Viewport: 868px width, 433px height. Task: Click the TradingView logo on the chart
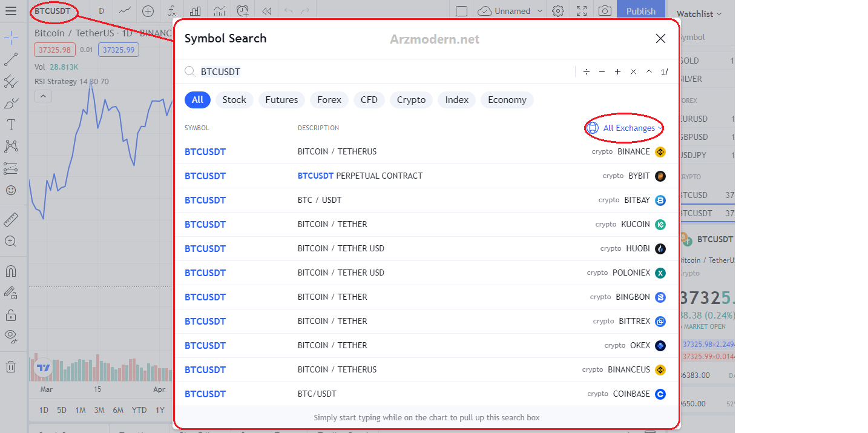(x=44, y=368)
